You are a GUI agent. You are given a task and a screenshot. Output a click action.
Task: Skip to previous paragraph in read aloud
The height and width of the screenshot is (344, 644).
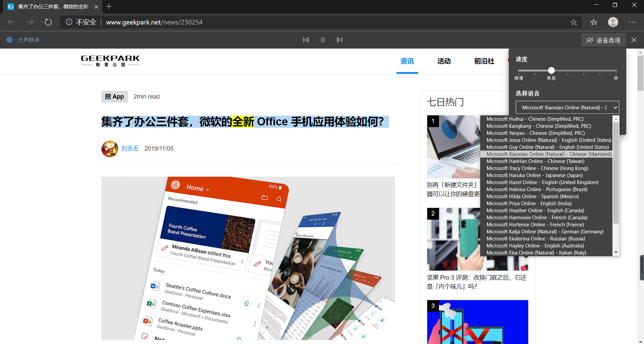click(306, 40)
